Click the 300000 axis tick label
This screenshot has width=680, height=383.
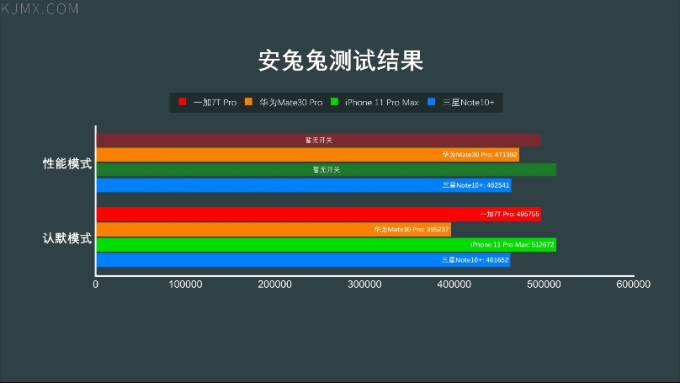[x=364, y=285]
